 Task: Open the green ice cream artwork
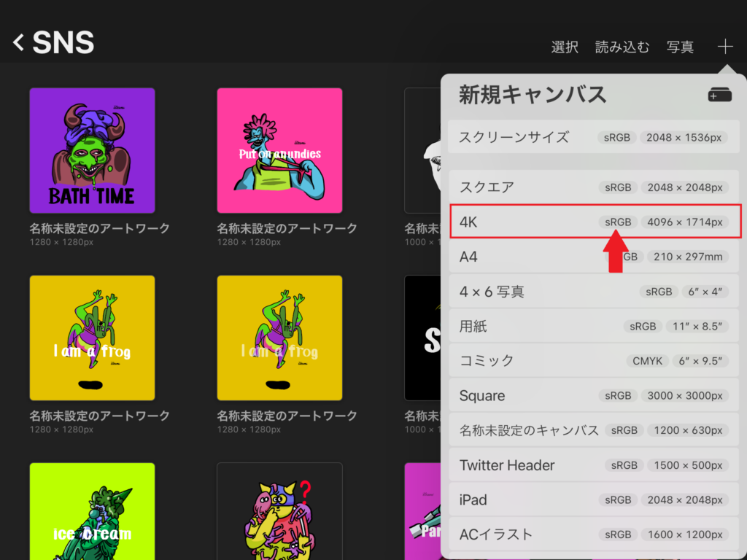coord(92,511)
